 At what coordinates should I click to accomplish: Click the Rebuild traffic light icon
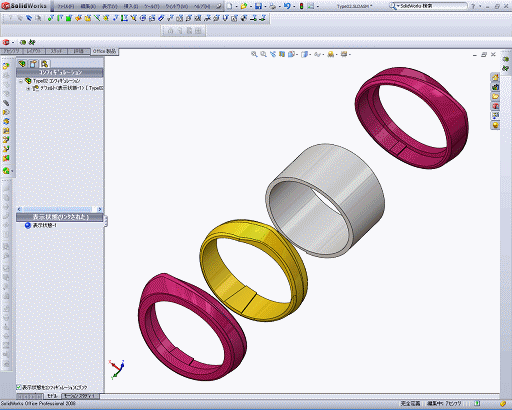[x=301, y=6]
